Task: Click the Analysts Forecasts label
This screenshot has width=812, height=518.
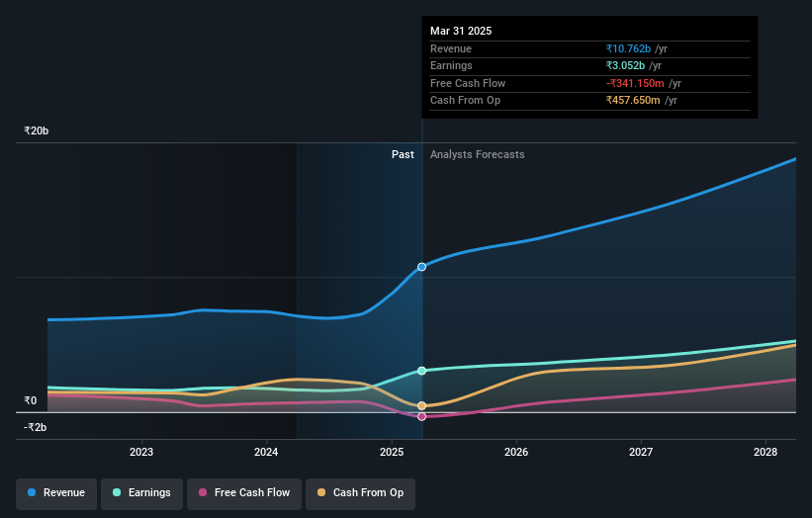Action: tap(478, 155)
